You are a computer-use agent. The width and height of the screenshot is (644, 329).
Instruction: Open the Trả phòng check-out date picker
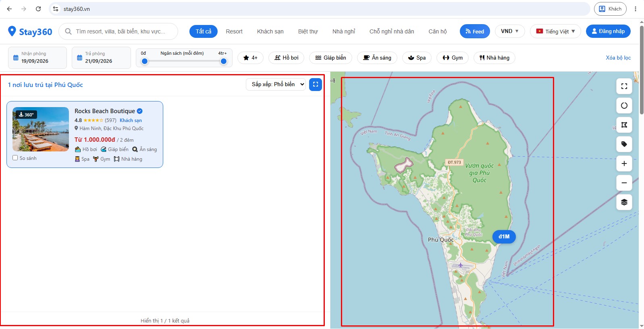[x=101, y=58]
